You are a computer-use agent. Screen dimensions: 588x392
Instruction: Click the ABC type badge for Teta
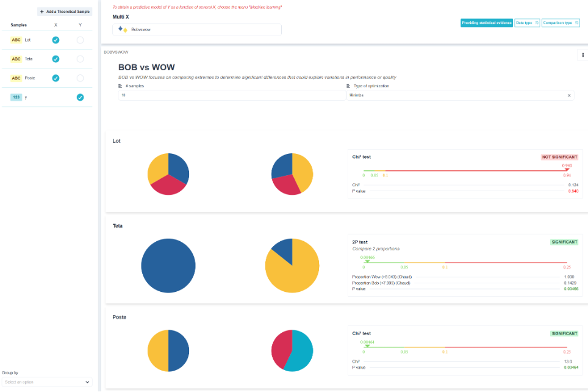pos(16,59)
